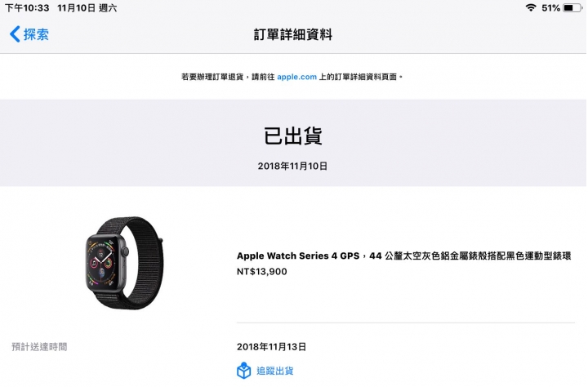
Task: Tap the battery indicator icon
Action: click(x=572, y=7)
